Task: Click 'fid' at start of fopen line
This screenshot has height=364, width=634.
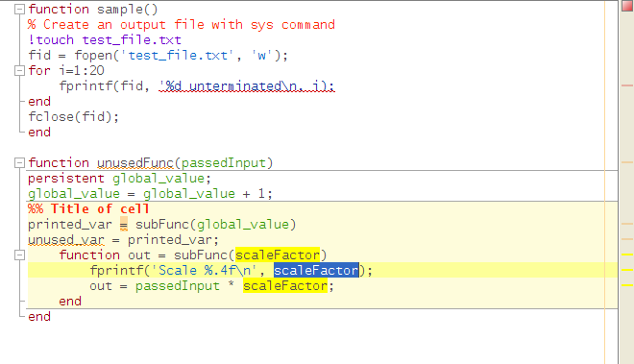Action: (x=39, y=56)
